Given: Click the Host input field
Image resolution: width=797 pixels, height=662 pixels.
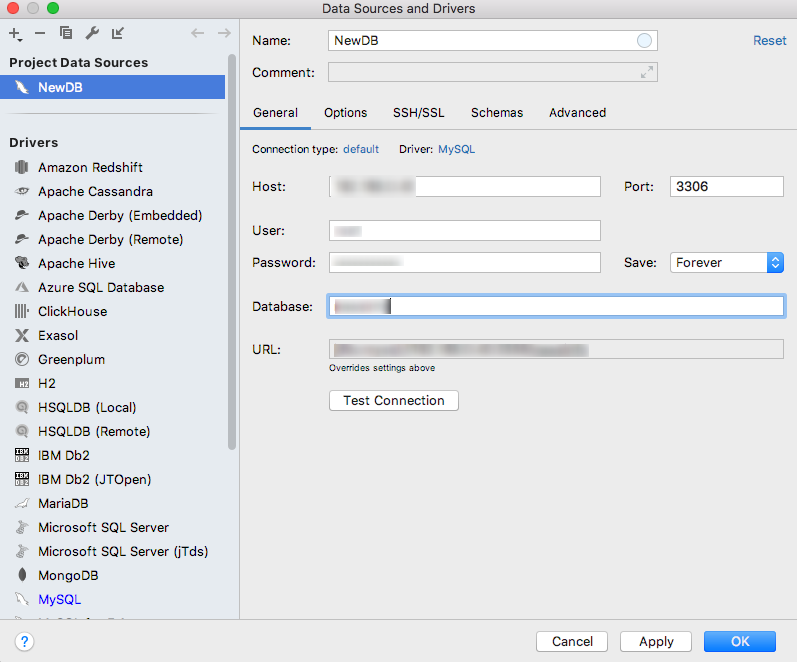Looking at the screenshot, I should [x=465, y=187].
